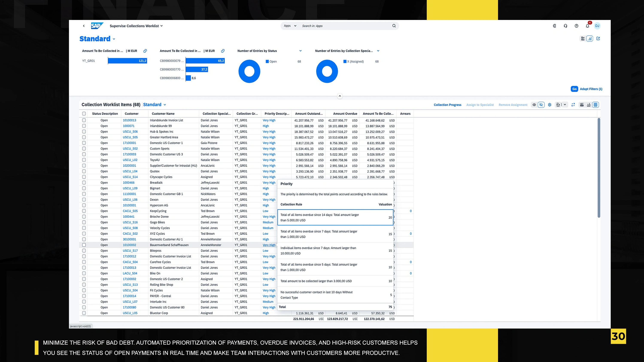The height and width of the screenshot is (362, 644).
Task: Check the select-all rows header checkbox
Action: click(x=84, y=114)
